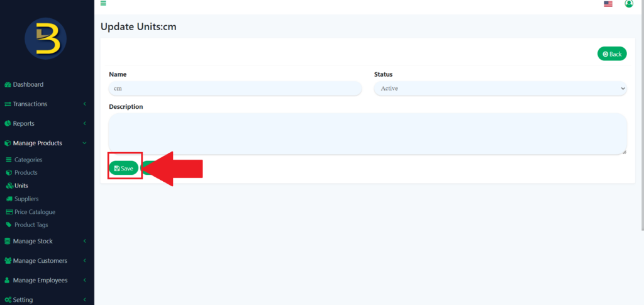This screenshot has height=305, width=644.
Task: Expand the Transactions menu
Action: [x=30, y=104]
